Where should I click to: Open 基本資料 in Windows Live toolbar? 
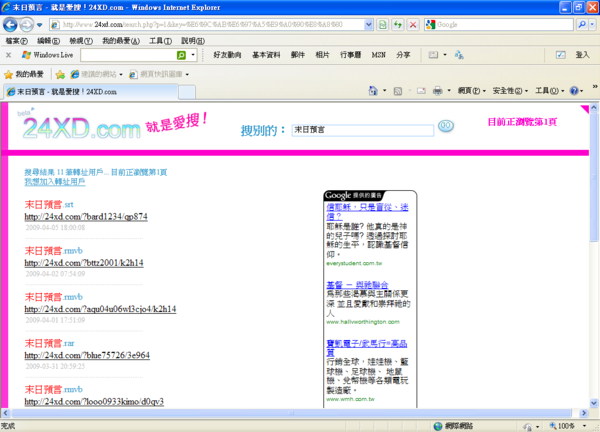coord(266,55)
